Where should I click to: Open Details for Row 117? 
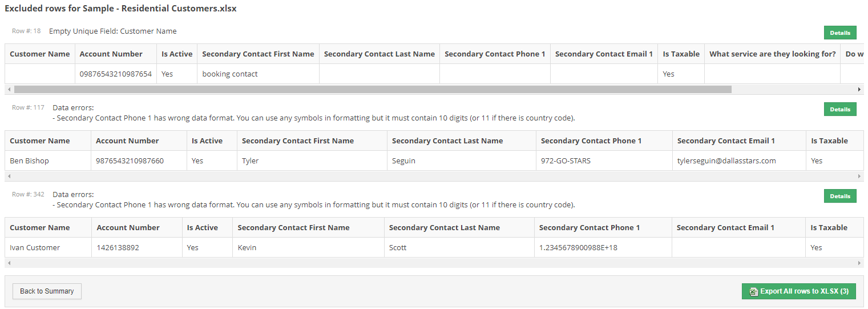840,109
